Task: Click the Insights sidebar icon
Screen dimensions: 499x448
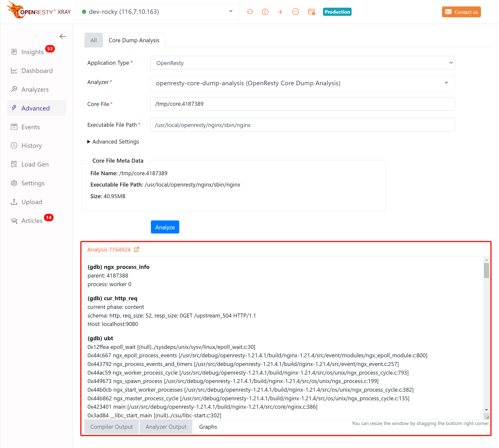Action: click(x=14, y=52)
